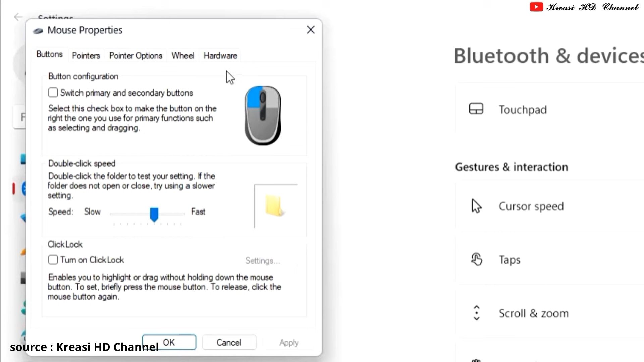The width and height of the screenshot is (644, 362).
Task: Go back using Settings back arrow
Action: point(18,17)
